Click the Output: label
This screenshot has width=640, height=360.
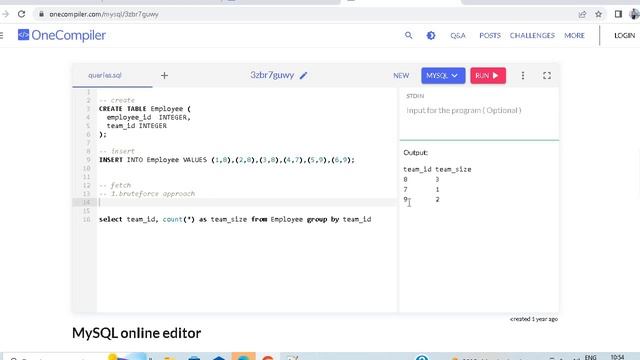(x=415, y=153)
